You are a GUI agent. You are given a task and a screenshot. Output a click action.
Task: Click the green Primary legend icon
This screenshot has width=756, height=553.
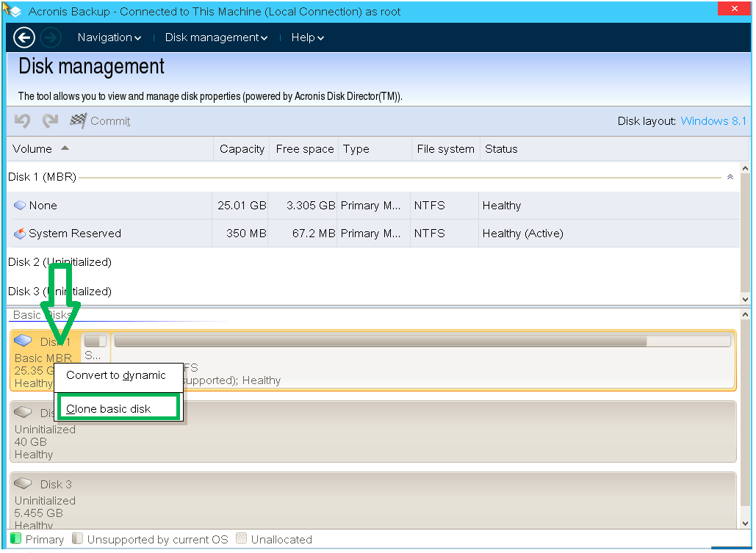pyautogui.click(x=15, y=538)
